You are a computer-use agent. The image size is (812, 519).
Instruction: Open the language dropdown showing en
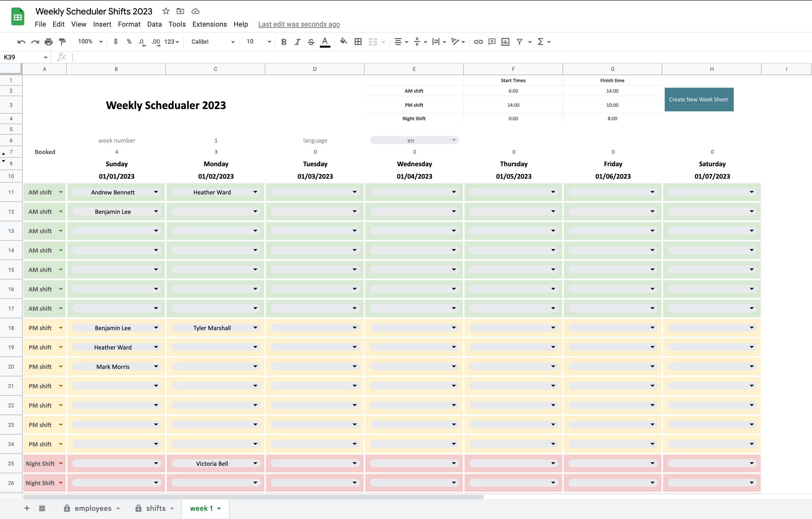[x=414, y=140]
